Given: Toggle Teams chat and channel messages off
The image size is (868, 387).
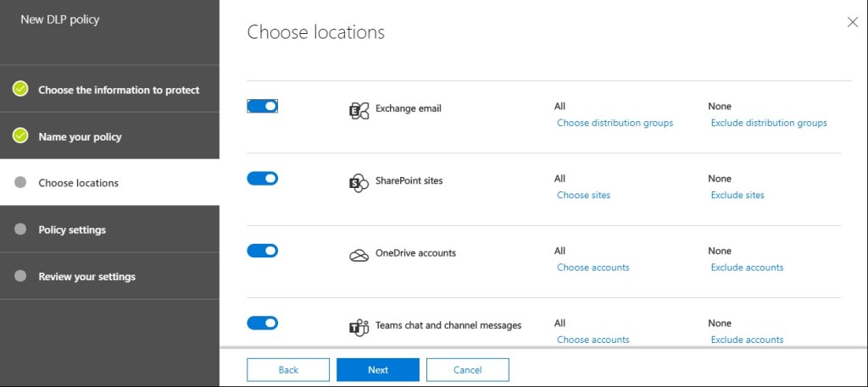Looking at the screenshot, I should point(263,323).
